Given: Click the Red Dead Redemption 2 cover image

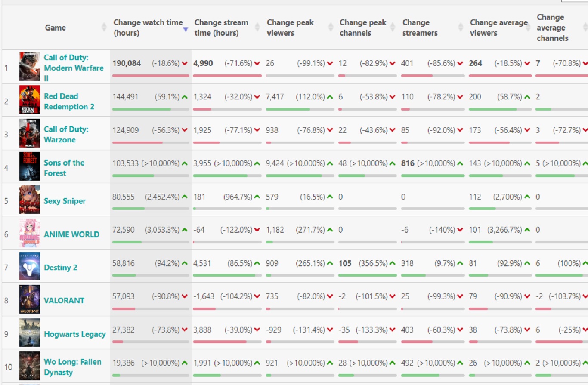Looking at the screenshot, I should click(30, 100).
